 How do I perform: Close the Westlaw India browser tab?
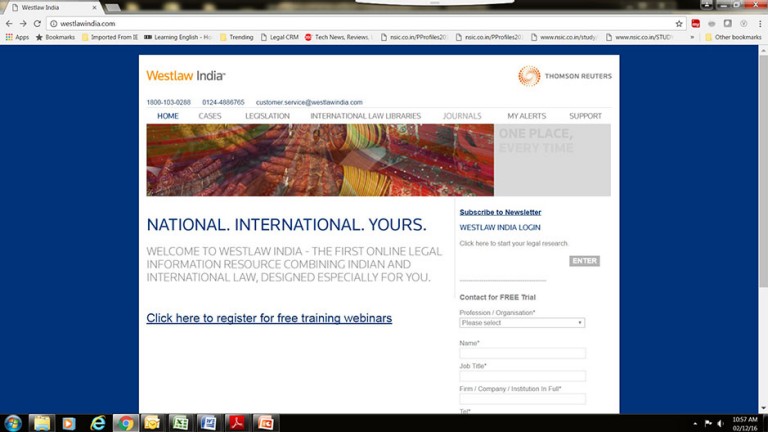coord(95,7)
